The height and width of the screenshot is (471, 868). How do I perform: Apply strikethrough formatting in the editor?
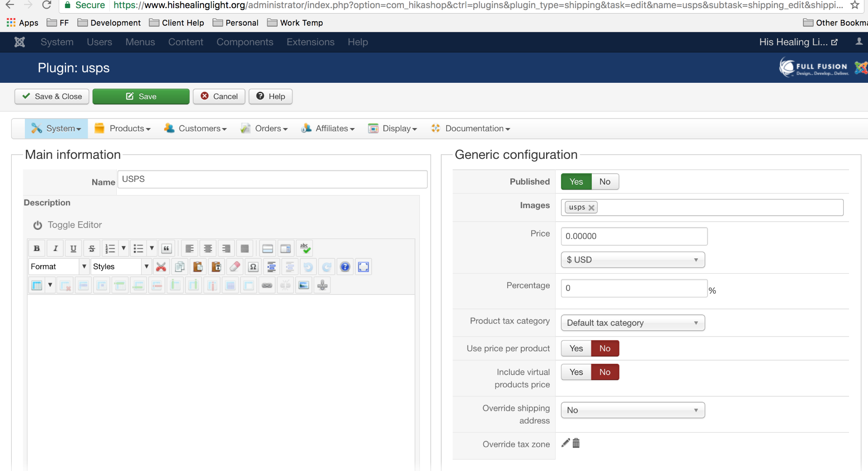[x=92, y=248]
